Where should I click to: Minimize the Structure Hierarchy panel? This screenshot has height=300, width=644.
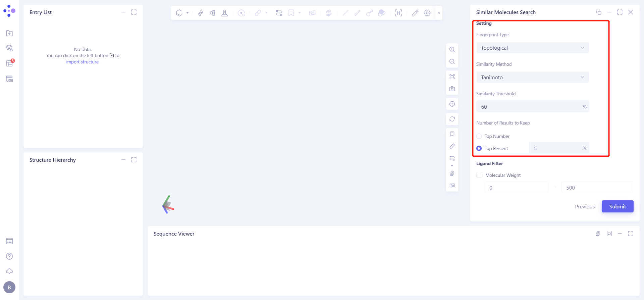click(123, 160)
